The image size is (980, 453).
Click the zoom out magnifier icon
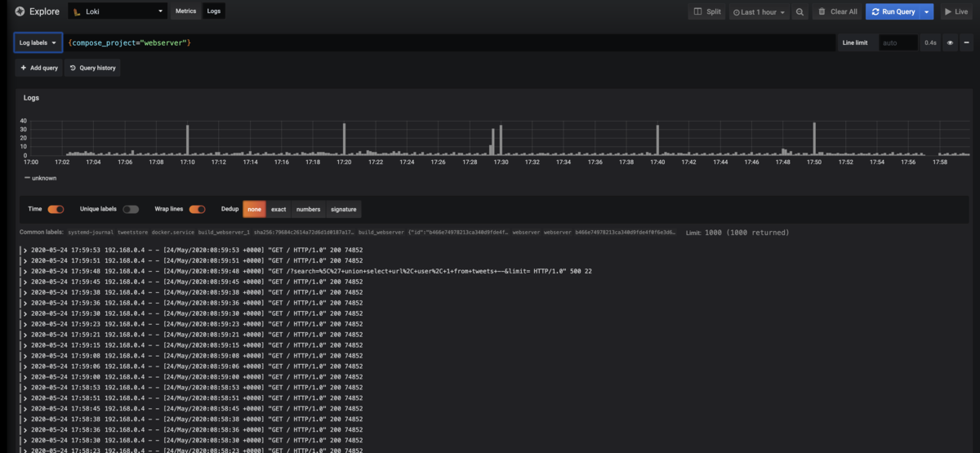tap(800, 12)
